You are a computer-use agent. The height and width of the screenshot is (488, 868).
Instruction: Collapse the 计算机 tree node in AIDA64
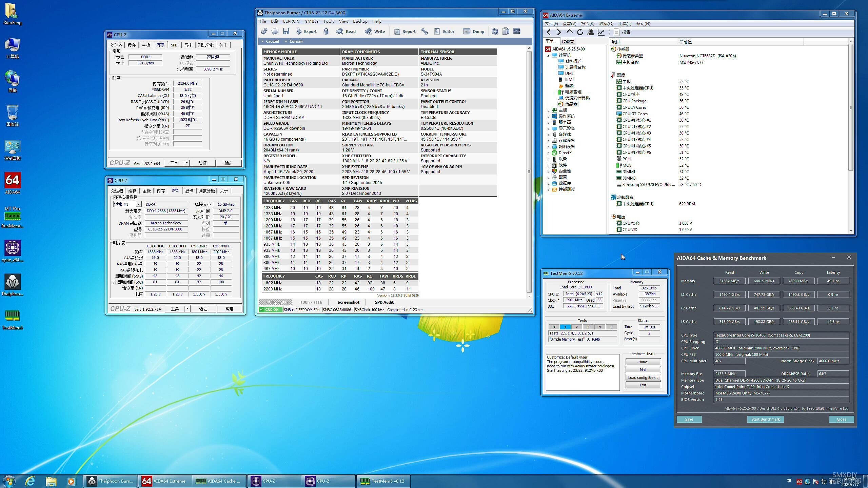click(548, 55)
